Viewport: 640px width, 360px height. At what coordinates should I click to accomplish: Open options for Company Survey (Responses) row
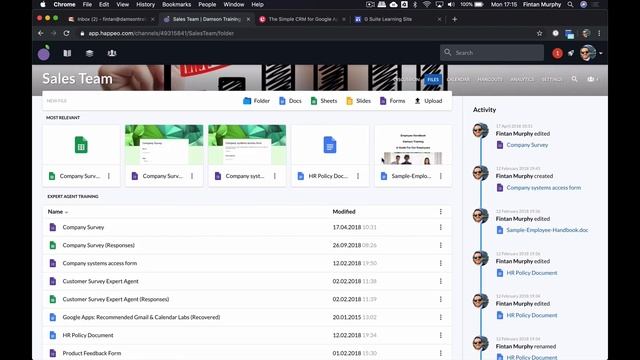point(441,245)
